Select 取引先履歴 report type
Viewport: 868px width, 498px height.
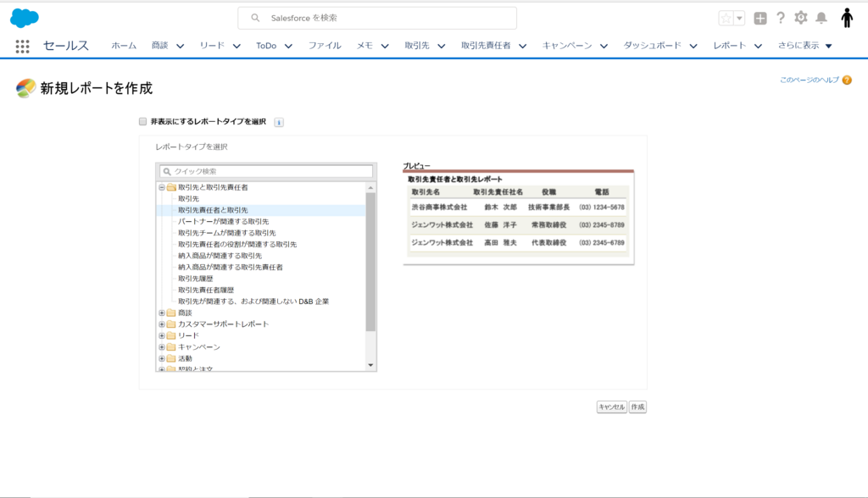point(196,279)
